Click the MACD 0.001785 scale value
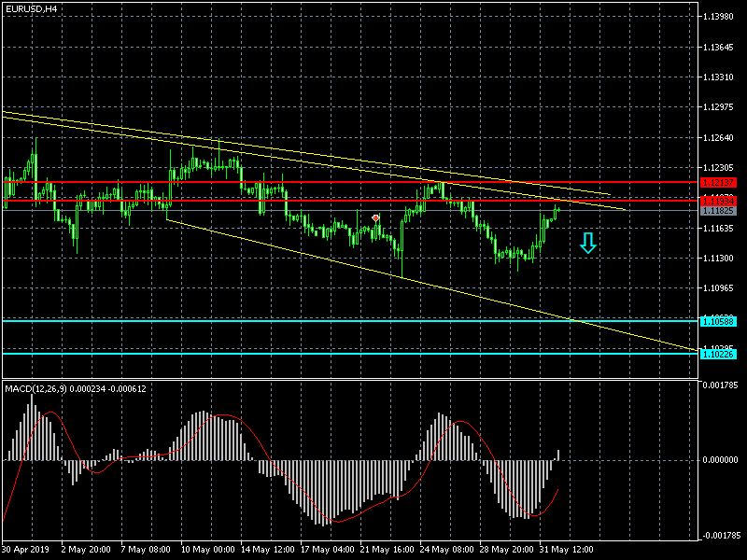The height and width of the screenshot is (560, 747). [x=720, y=385]
